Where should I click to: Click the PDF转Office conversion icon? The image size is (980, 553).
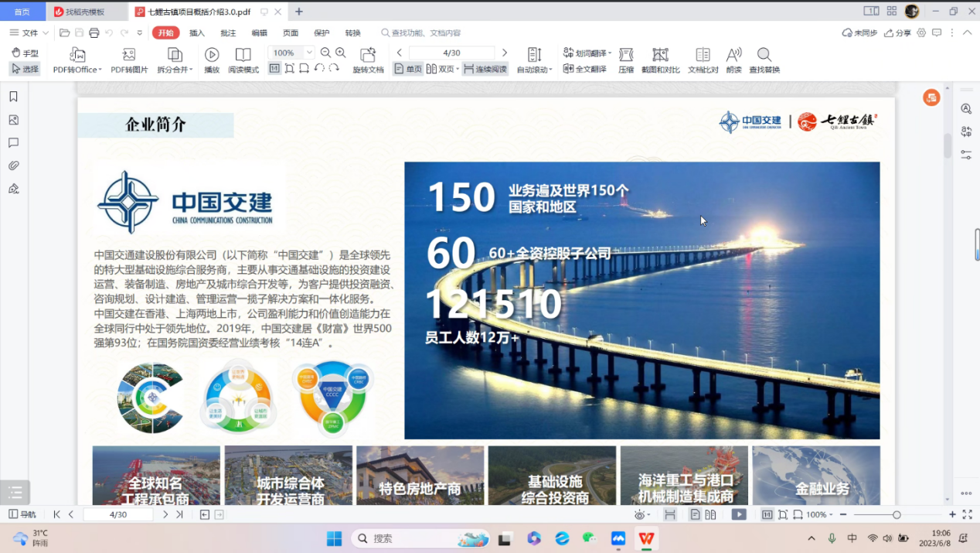77,55
